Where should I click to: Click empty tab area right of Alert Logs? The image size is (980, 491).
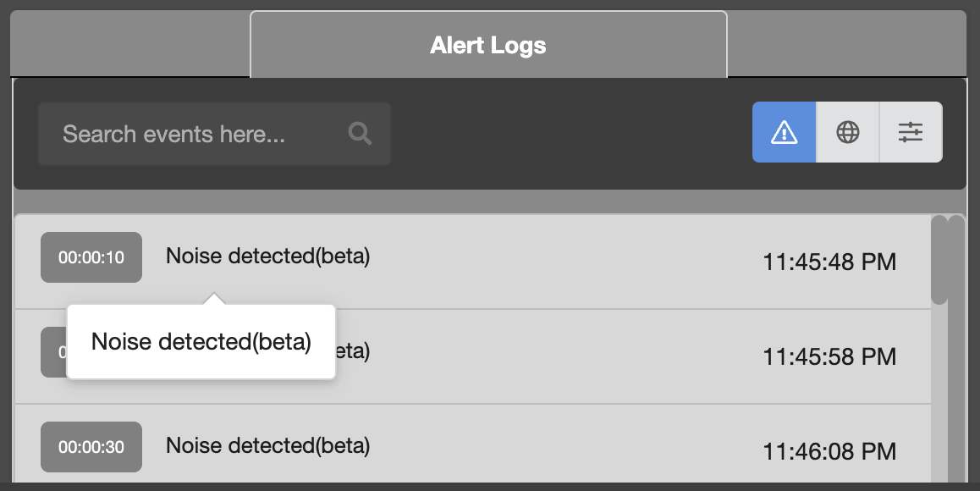point(846,45)
